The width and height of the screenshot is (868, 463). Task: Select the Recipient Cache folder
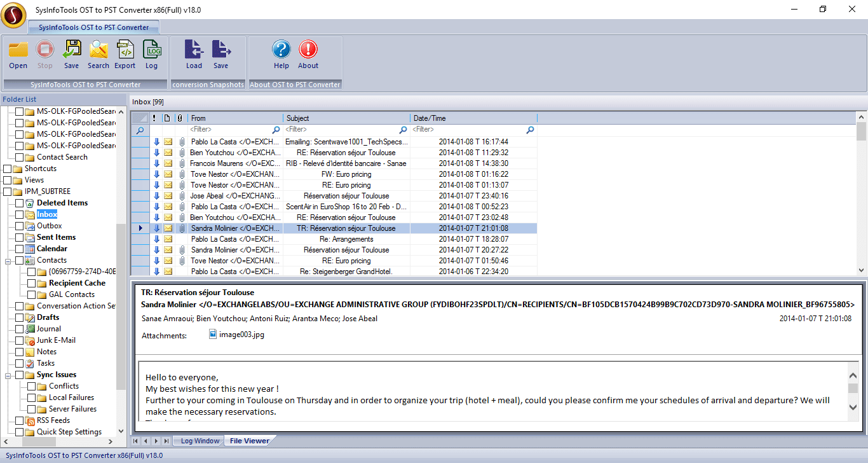point(77,283)
